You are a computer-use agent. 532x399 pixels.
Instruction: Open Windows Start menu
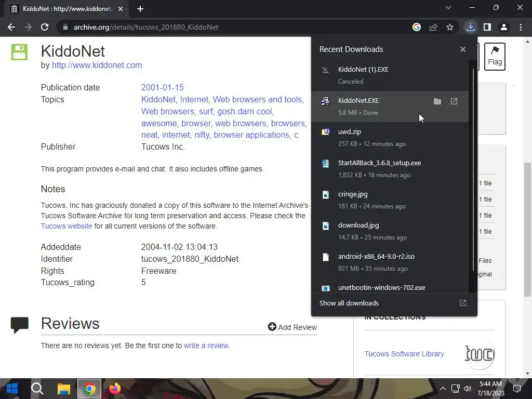(x=12, y=389)
